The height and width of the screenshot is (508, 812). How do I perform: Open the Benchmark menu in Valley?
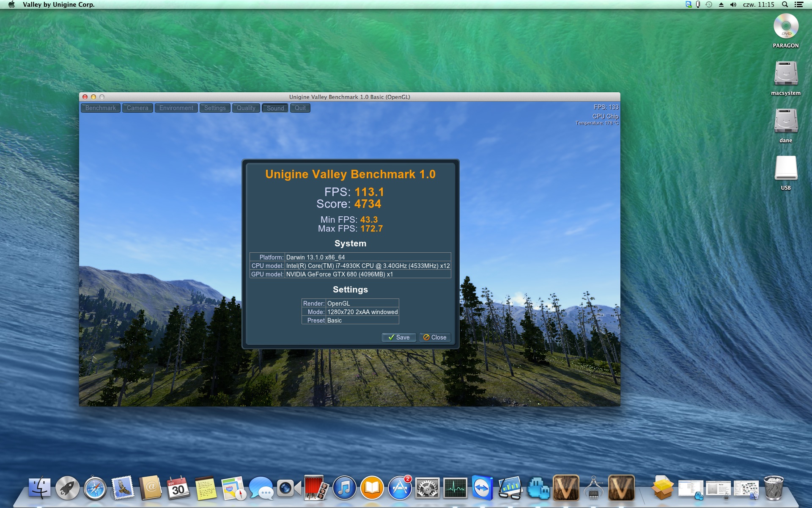coord(101,108)
